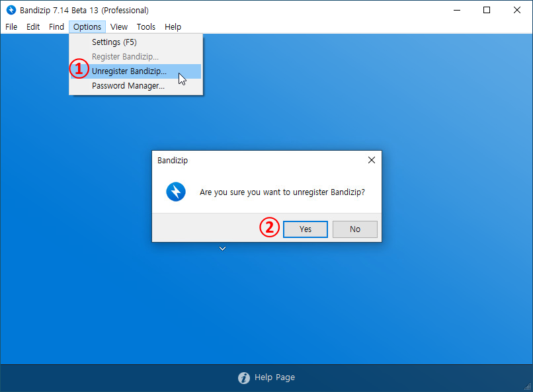Click the Bandizip logo in title bar
The image size is (533, 392).
tap(11, 10)
